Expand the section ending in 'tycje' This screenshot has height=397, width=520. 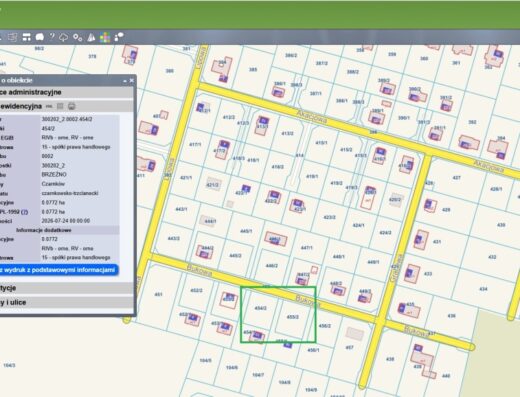pos(67,288)
